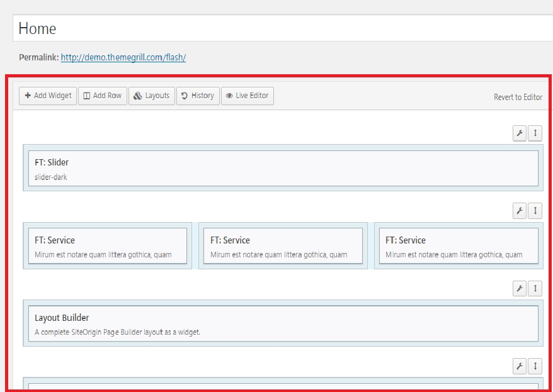Open the History panel
This screenshot has width=553, height=392.
coord(198,96)
